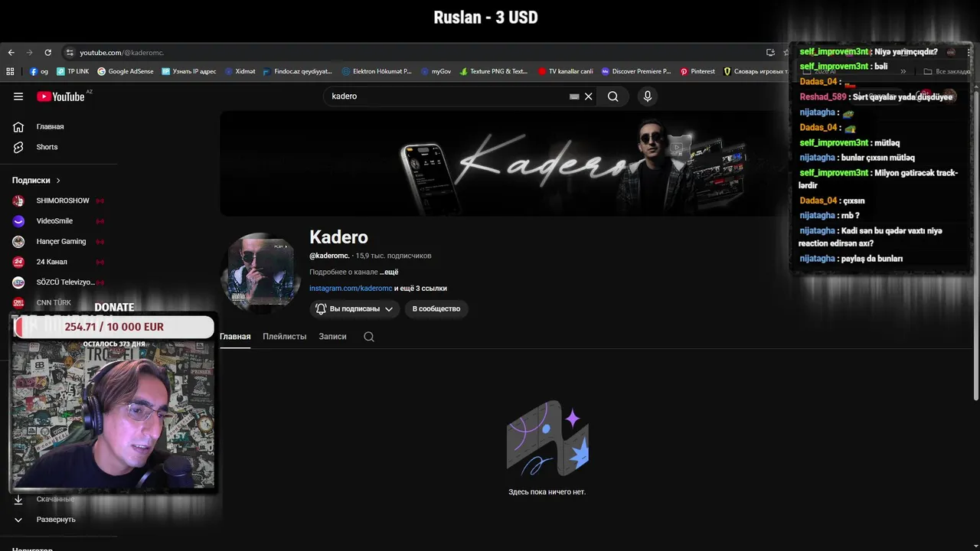Expand the channel description 'ещё' link
This screenshot has width=980, height=551.
[389, 272]
